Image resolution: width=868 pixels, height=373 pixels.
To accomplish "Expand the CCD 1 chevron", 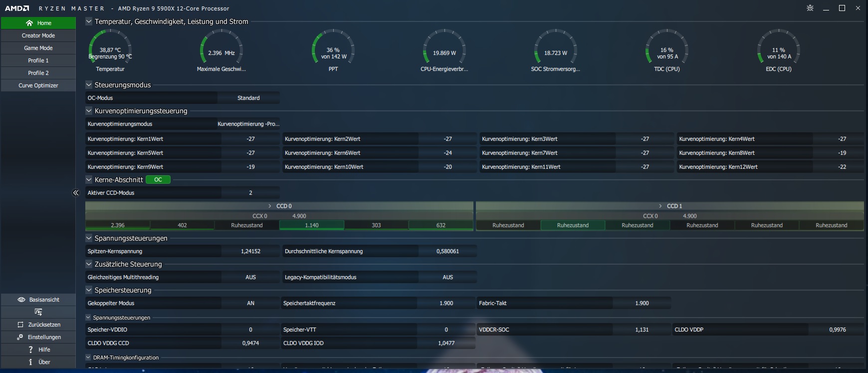I will [660, 206].
